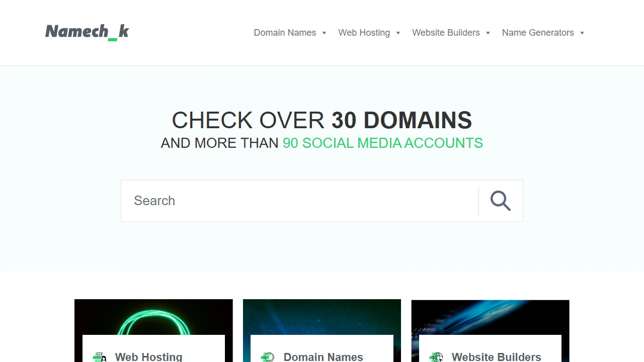Click the globe icon beside Website Builders title
Screen dimensions: 644x362
tap(436, 356)
